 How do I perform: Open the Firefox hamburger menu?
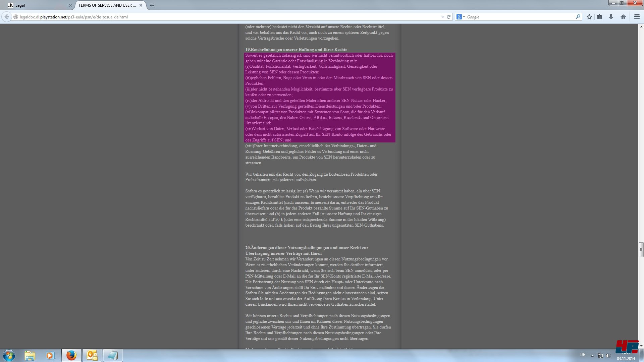tap(637, 17)
